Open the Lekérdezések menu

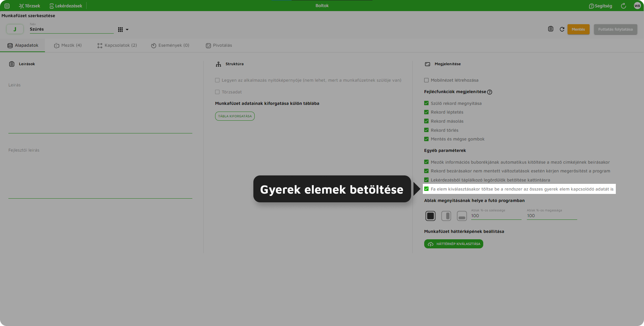pos(66,6)
